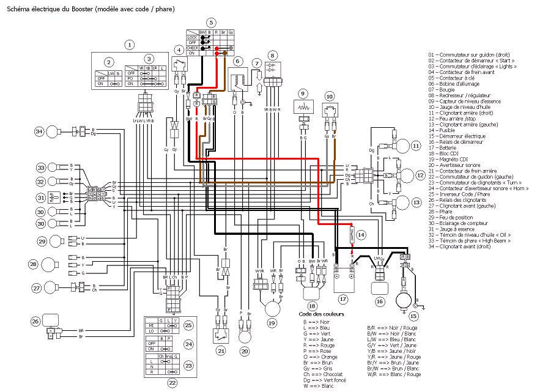
Task: Click the diagram title 'Schéma électrique du Booster'
Action: 50,9
